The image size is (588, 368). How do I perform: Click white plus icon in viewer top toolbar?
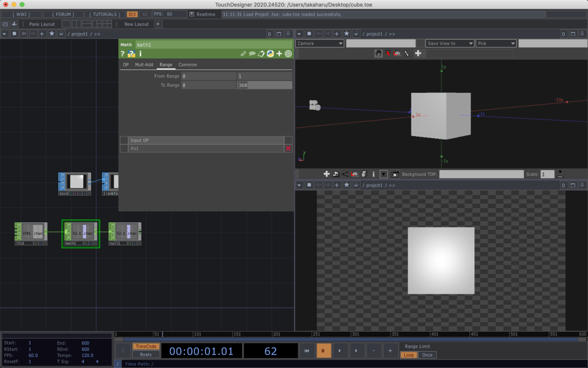click(418, 53)
